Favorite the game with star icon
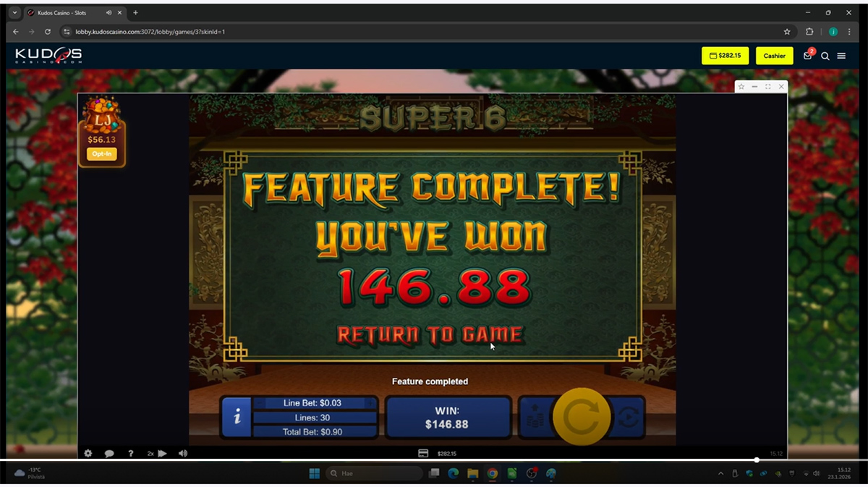 point(741,87)
